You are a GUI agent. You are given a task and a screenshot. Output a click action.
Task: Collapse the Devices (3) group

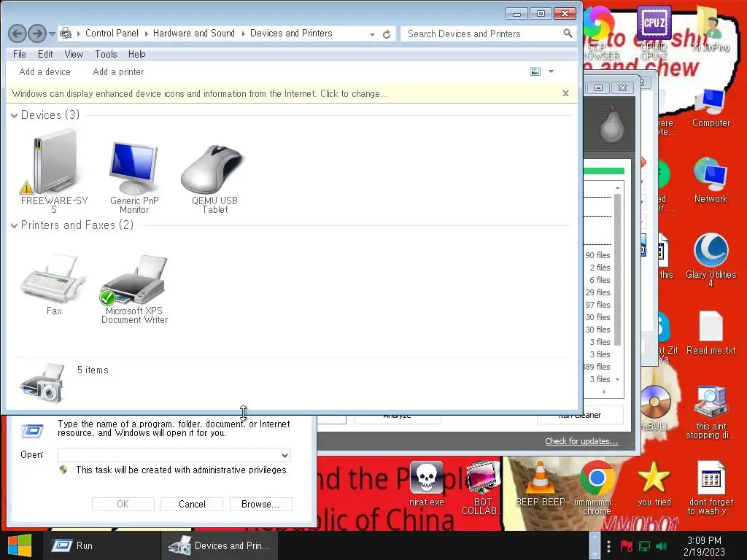tap(15, 115)
